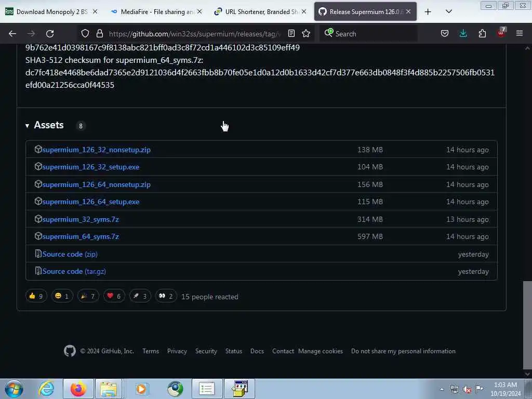The height and width of the screenshot is (399, 532).
Task: Open Windows Explorer folder on taskbar
Action: pos(109,389)
